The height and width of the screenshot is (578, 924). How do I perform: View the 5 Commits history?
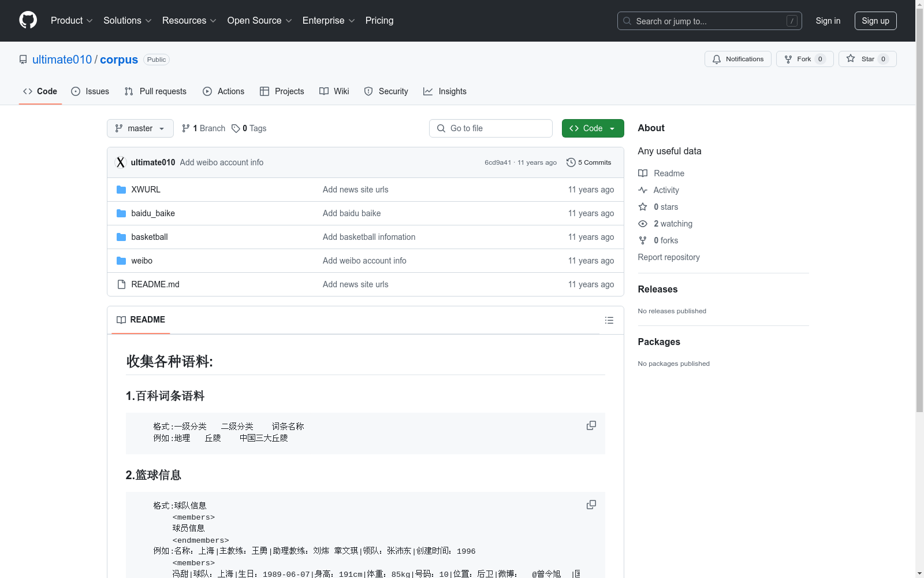(x=589, y=162)
